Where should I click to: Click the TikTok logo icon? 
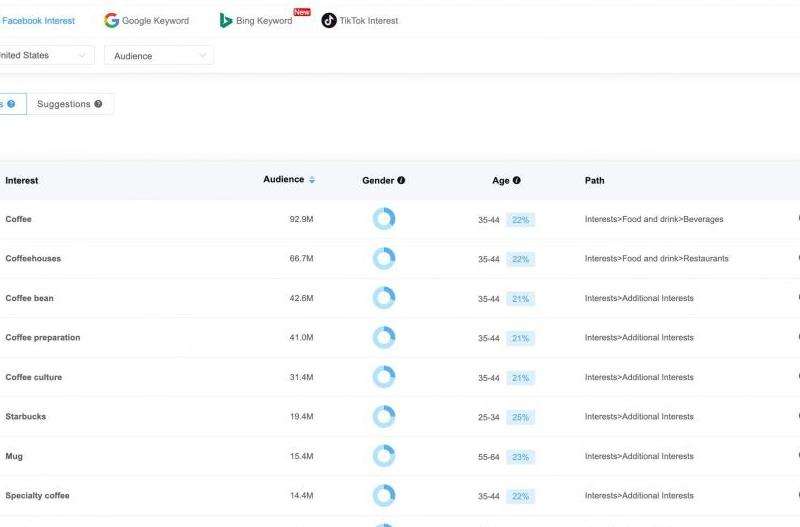pyautogui.click(x=329, y=20)
